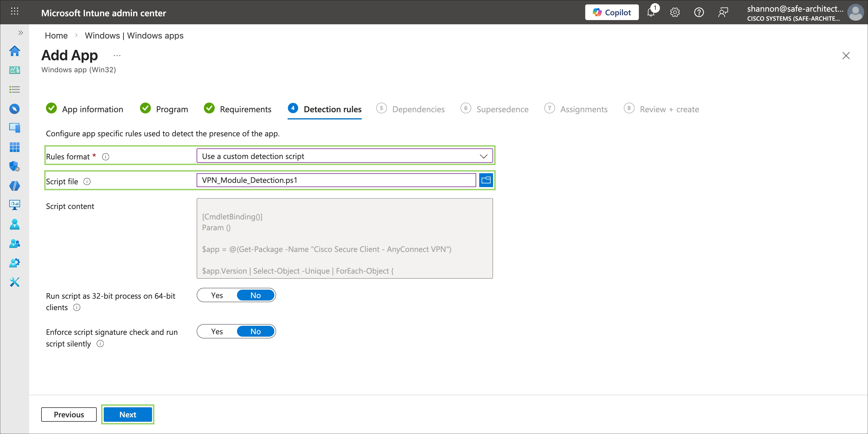868x434 pixels.
Task: Click the Next button
Action: pyautogui.click(x=128, y=415)
